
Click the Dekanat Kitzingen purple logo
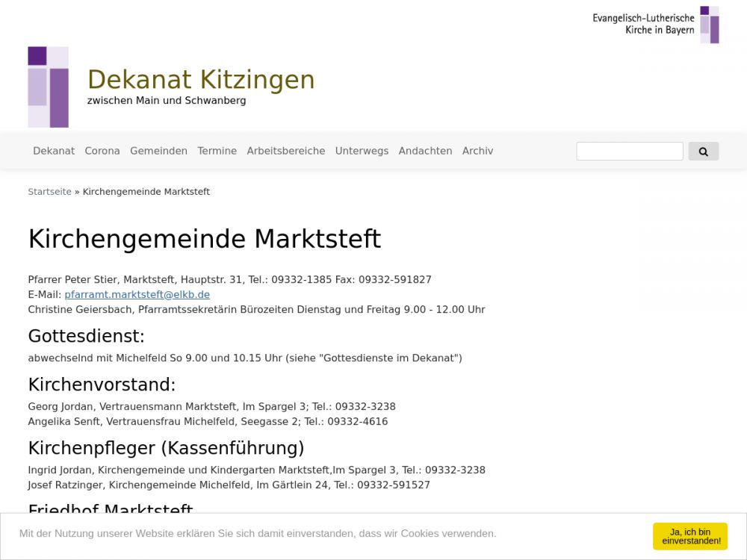(48, 87)
